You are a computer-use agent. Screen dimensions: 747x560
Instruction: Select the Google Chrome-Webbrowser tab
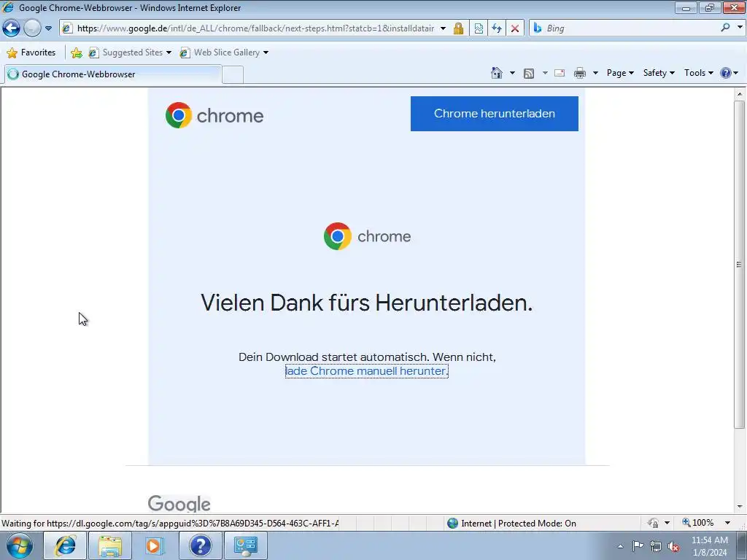pos(113,74)
